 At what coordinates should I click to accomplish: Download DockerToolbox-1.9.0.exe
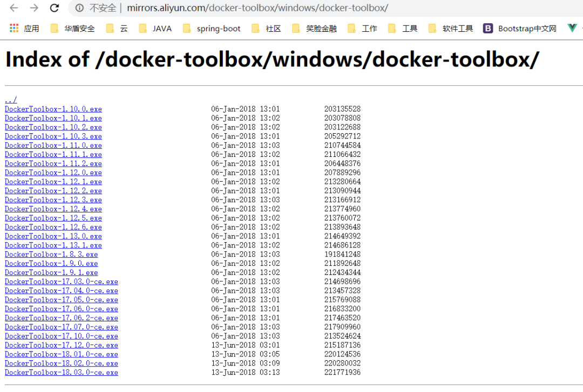click(x=51, y=264)
